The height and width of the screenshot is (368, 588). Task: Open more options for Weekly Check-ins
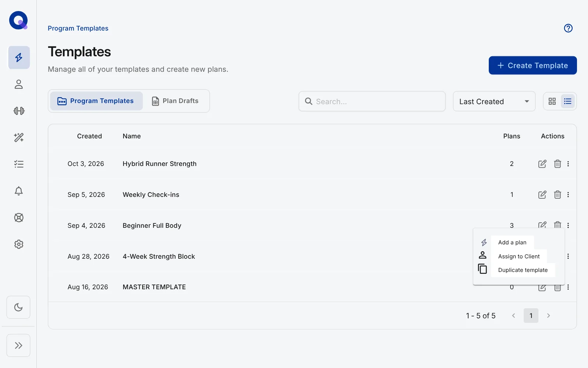tap(568, 195)
